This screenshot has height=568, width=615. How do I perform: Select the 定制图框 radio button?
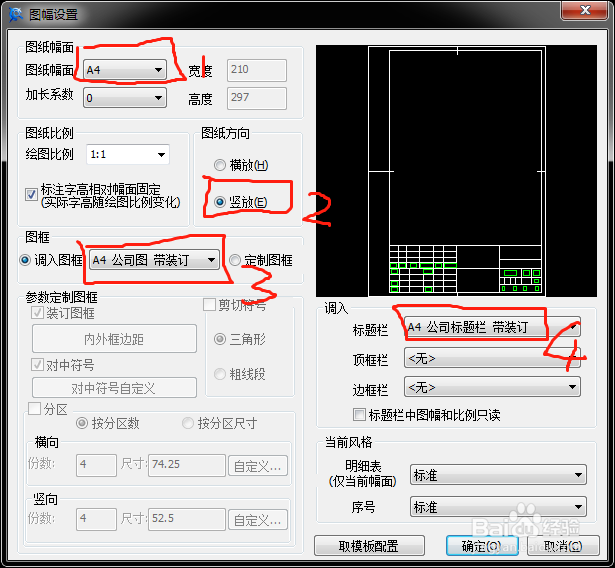tap(235, 260)
